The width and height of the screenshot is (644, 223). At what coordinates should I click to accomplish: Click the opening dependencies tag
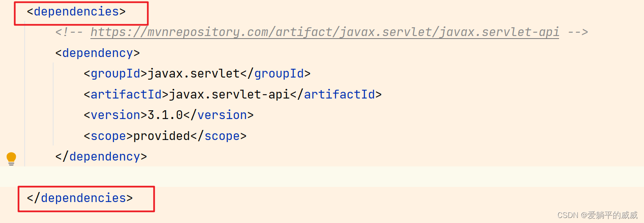click(76, 12)
